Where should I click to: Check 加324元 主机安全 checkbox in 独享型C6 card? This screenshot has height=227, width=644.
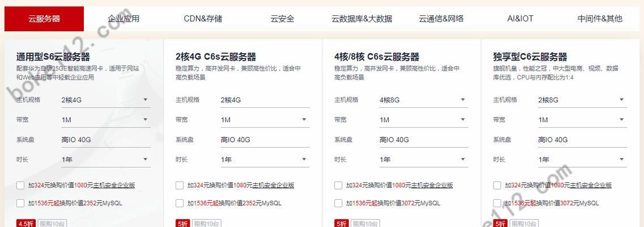point(497,186)
